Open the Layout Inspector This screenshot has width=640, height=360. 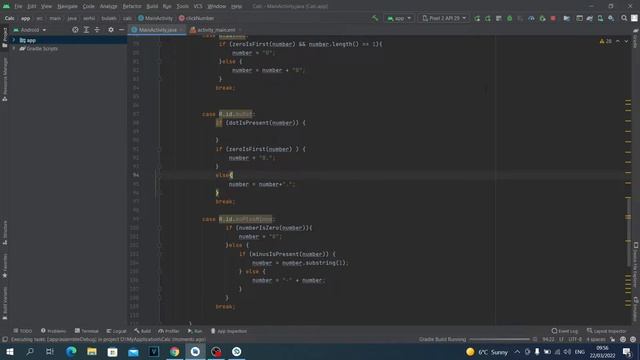tap(607, 331)
